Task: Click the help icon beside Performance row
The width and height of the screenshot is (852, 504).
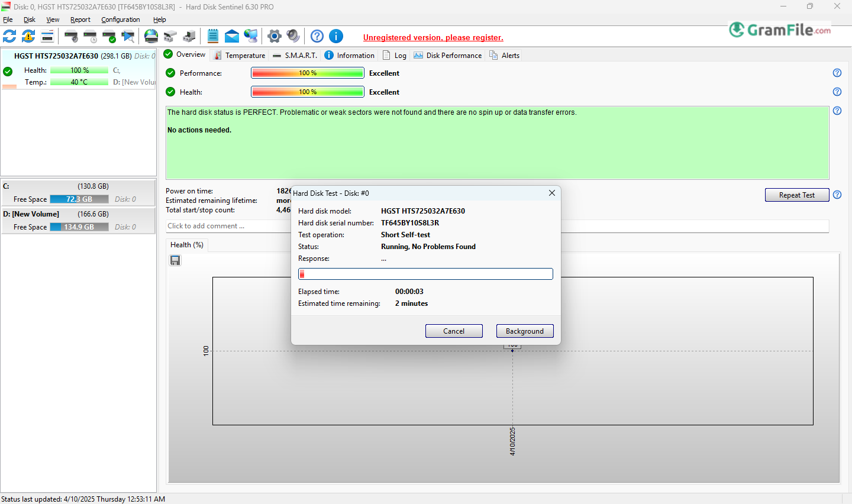Action: pyautogui.click(x=837, y=73)
